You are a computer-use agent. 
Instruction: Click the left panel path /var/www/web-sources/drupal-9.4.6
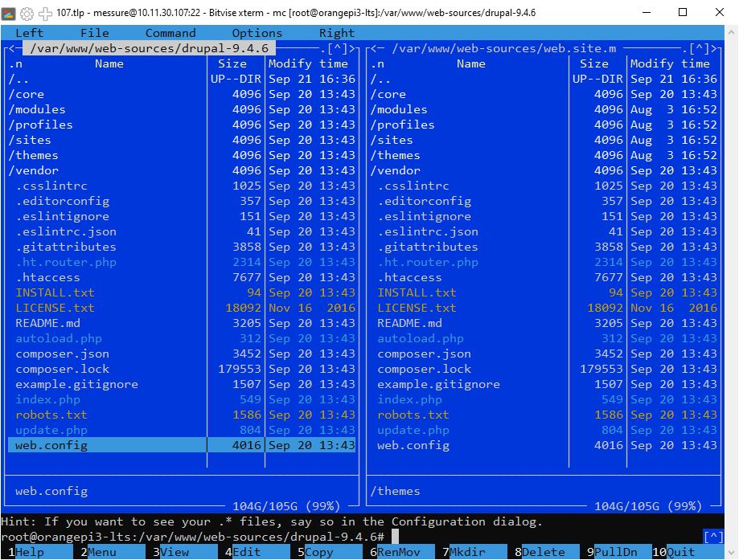click(149, 48)
